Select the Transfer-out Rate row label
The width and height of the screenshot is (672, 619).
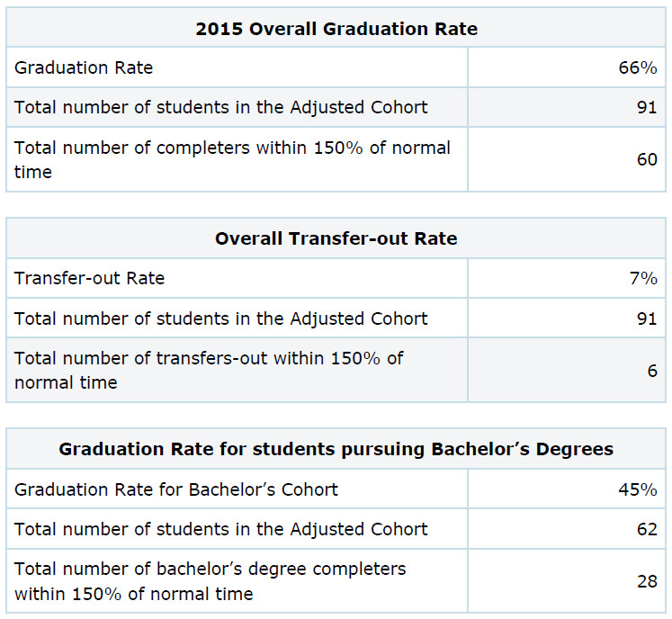coord(90,278)
